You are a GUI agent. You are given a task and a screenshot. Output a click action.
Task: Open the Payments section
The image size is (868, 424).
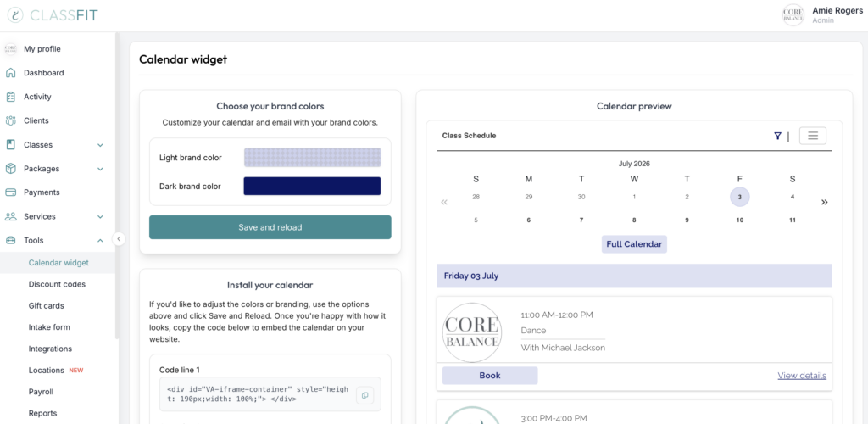click(x=42, y=192)
